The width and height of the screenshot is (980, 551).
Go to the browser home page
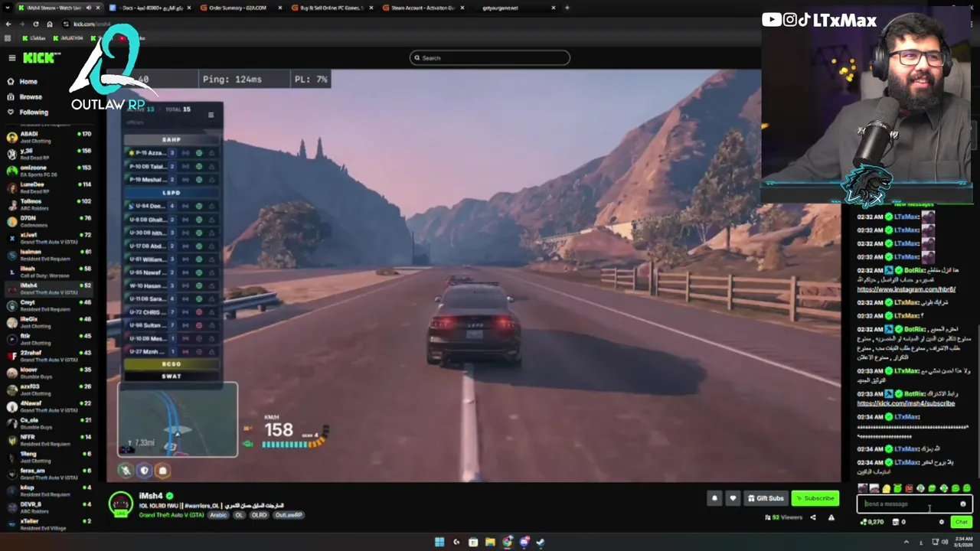pyautogui.click(x=50, y=24)
